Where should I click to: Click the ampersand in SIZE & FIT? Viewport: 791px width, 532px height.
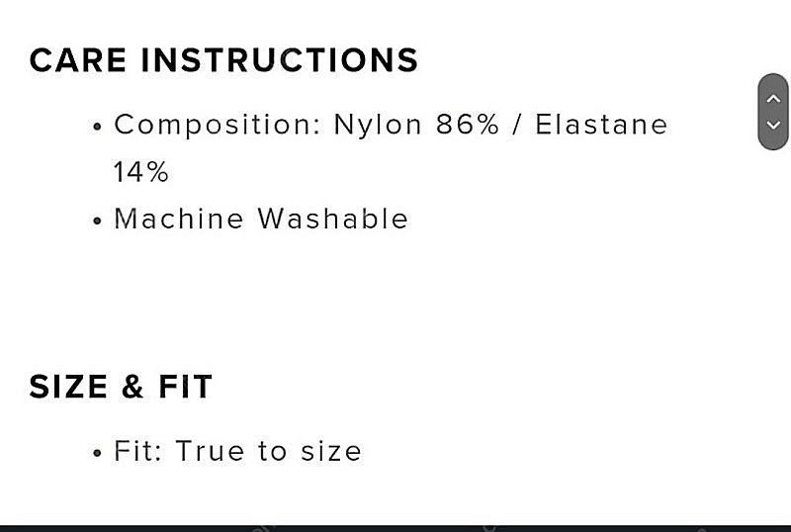(132, 388)
